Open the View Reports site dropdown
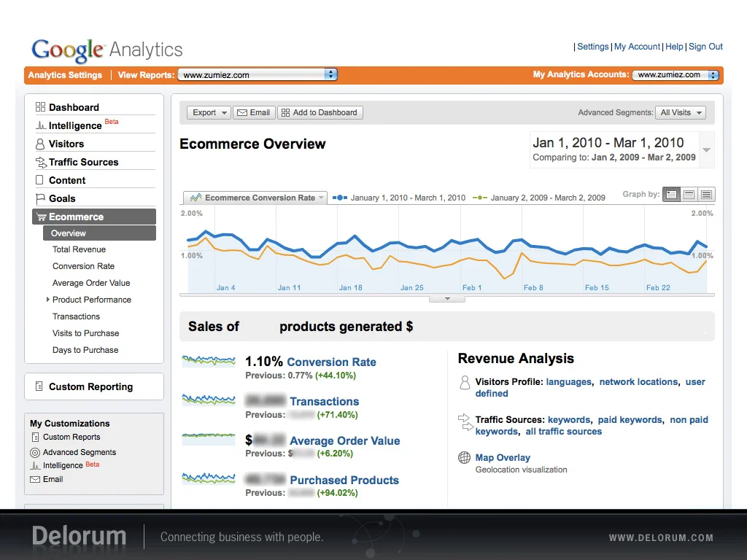This screenshot has height=560, width=747. coord(258,75)
